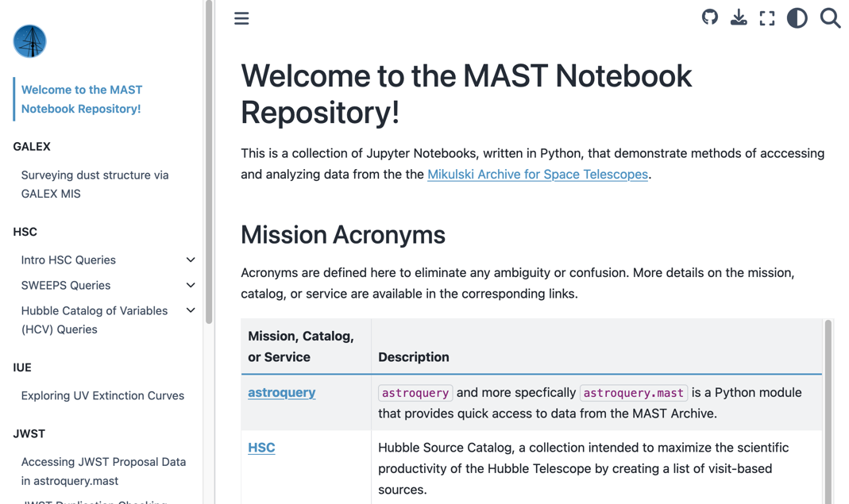Screen dimensions: 849x504
Task: Open the GitHub repository icon
Action: [710, 17]
